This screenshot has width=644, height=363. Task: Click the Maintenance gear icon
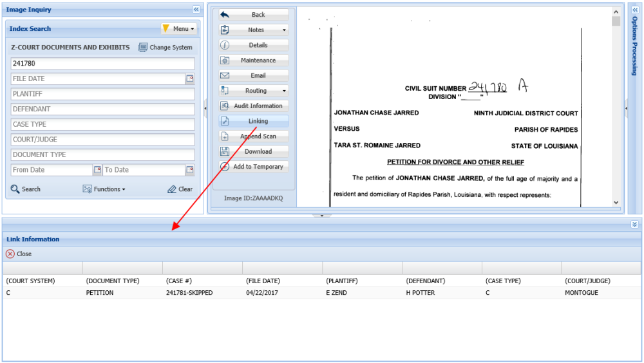pos(225,60)
